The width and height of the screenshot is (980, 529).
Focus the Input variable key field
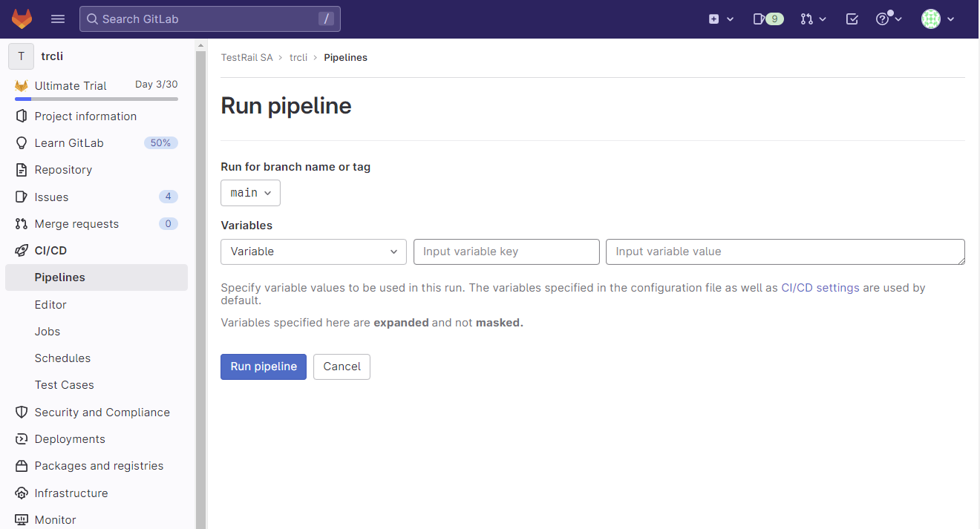coord(506,252)
